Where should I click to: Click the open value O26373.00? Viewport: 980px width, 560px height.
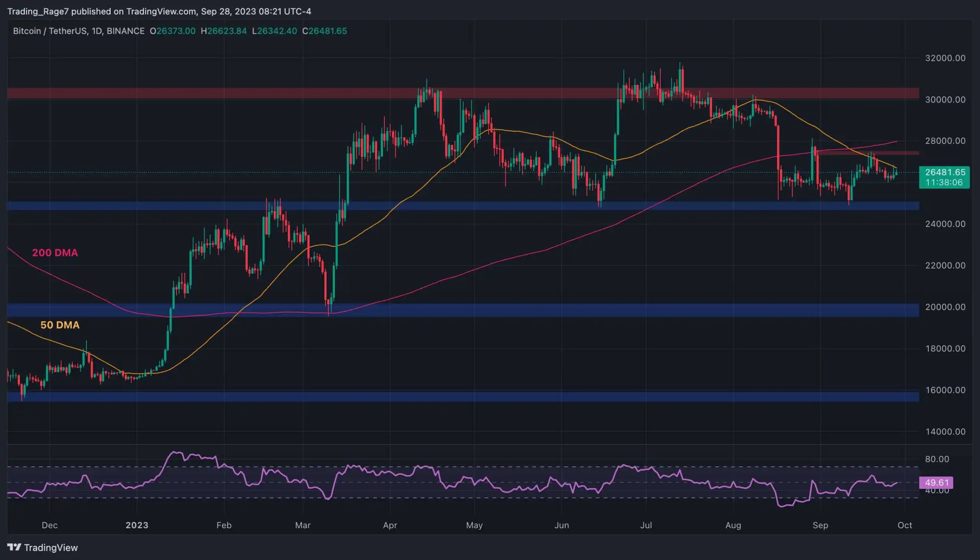(172, 31)
